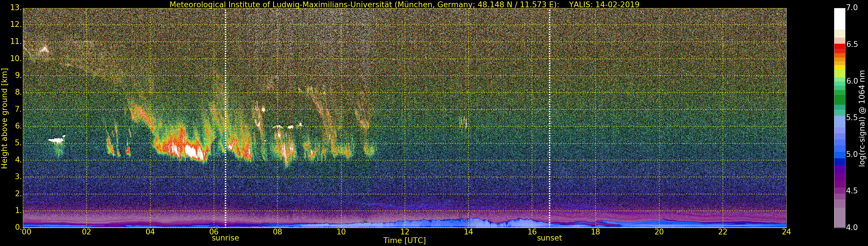Click the blue band near 5.0 on colorbar
The width and height of the screenshot is (868, 246).
839,155
